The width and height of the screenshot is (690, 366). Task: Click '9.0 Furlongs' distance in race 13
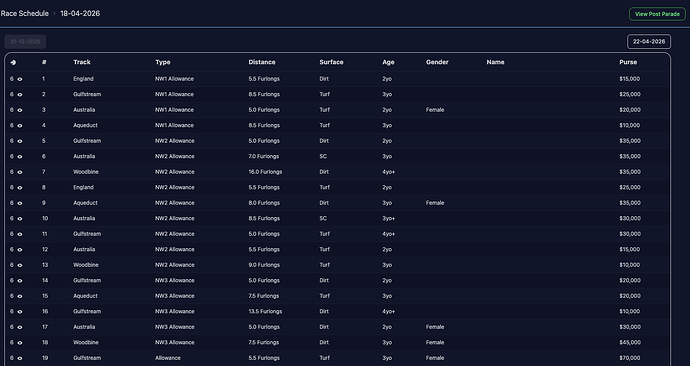(264, 265)
